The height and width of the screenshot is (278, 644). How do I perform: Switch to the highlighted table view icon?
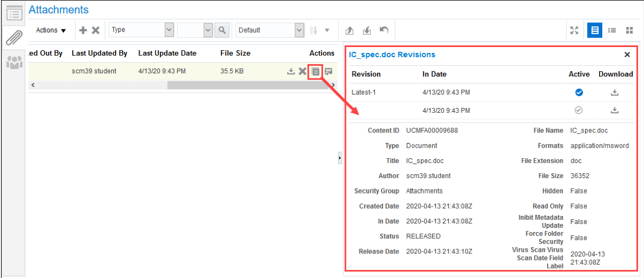[594, 30]
